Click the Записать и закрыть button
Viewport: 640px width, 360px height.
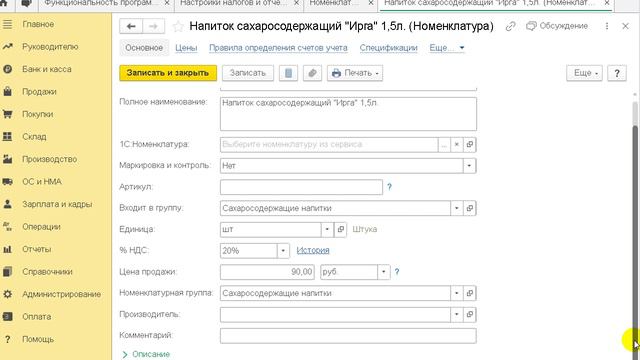click(168, 73)
